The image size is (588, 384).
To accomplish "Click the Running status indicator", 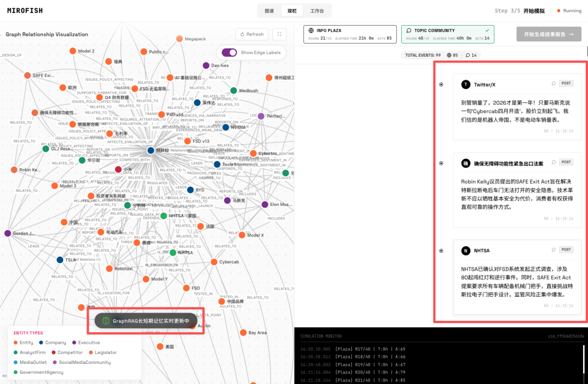I will click(569, 11).
